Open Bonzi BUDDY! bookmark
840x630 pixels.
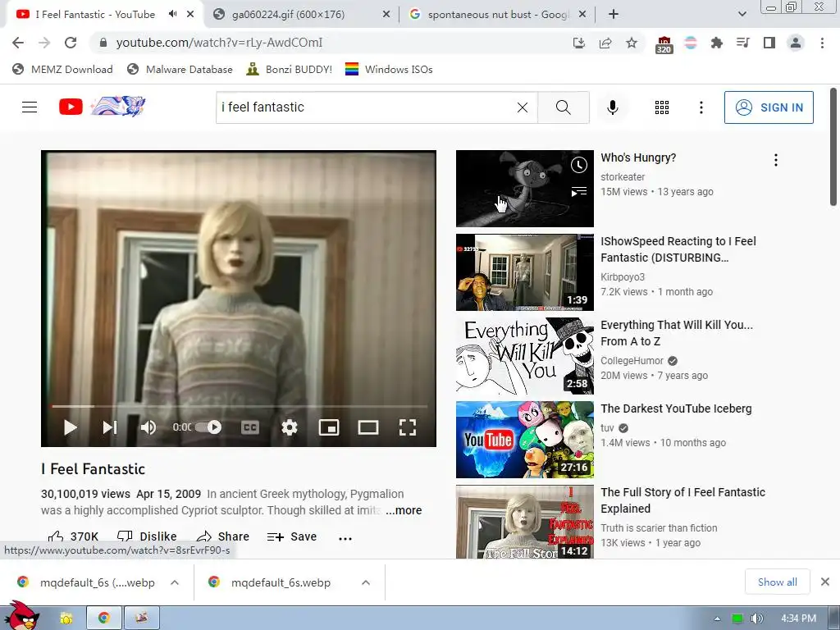pyautogui.click(x=290, y=70)
